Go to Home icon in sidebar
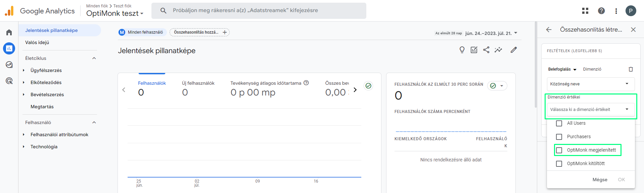The height and width of the screenshot is (193, 644). point(9,32)
